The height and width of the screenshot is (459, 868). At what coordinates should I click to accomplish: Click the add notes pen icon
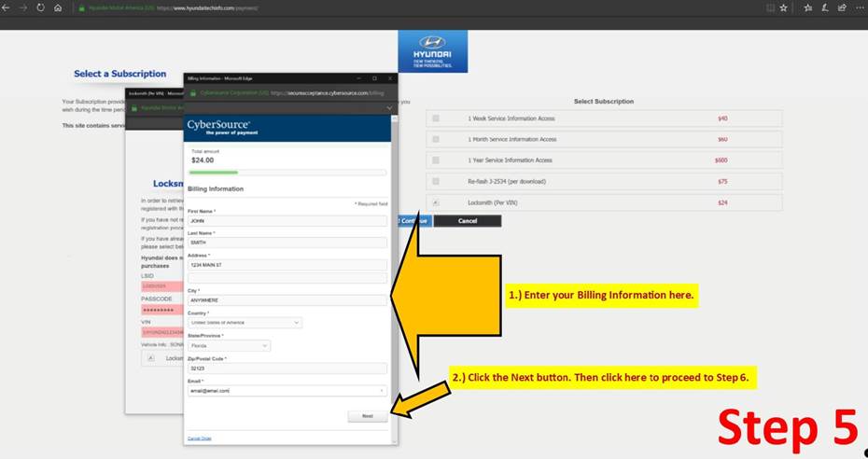pos(825,8)
